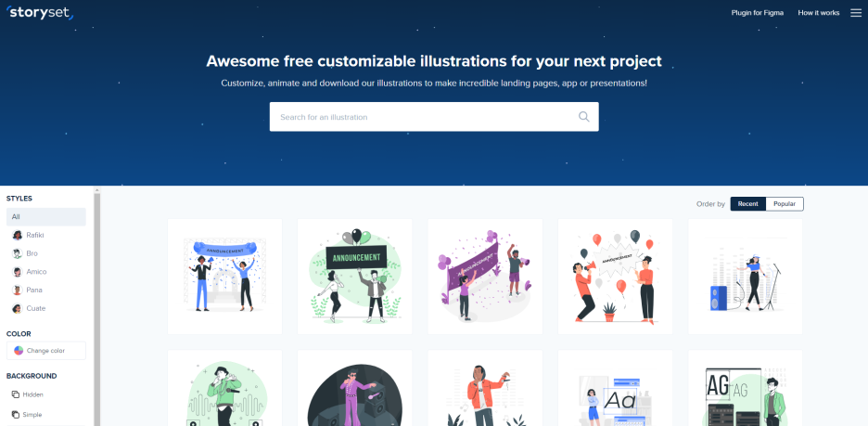
Task: Click the Storyset logo
Action: tap(40, 12)
